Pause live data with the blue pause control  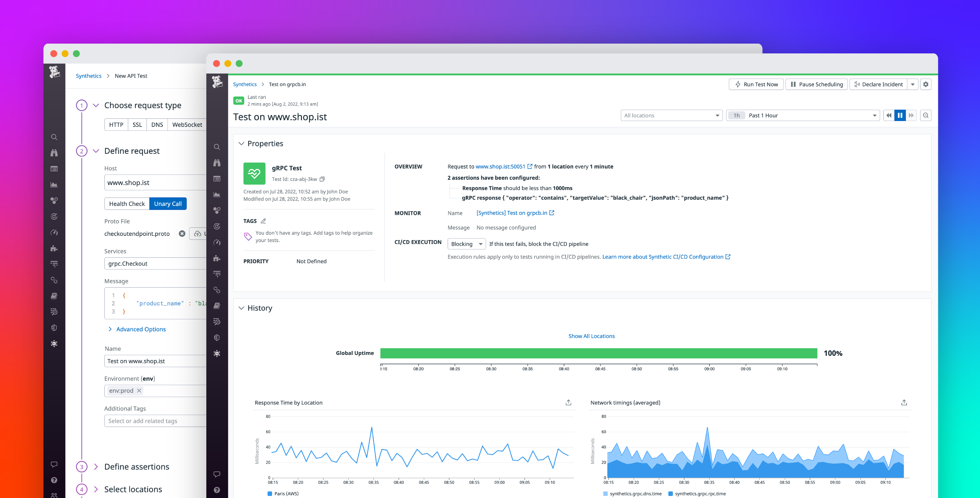pyautogui.click(x=900, y=115)
